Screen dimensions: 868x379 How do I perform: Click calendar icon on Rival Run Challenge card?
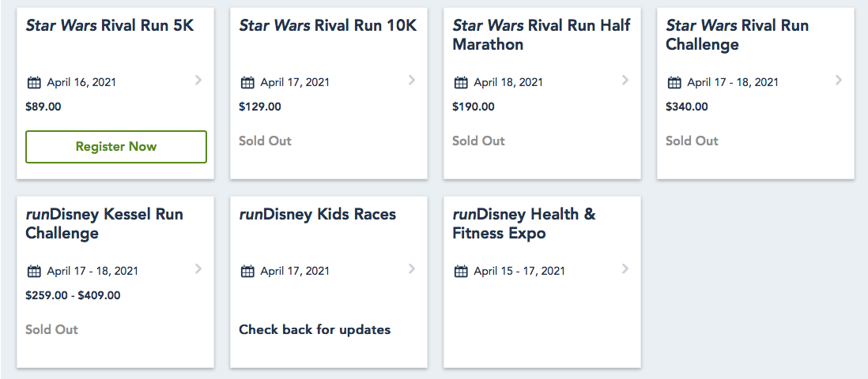(674, 82)
